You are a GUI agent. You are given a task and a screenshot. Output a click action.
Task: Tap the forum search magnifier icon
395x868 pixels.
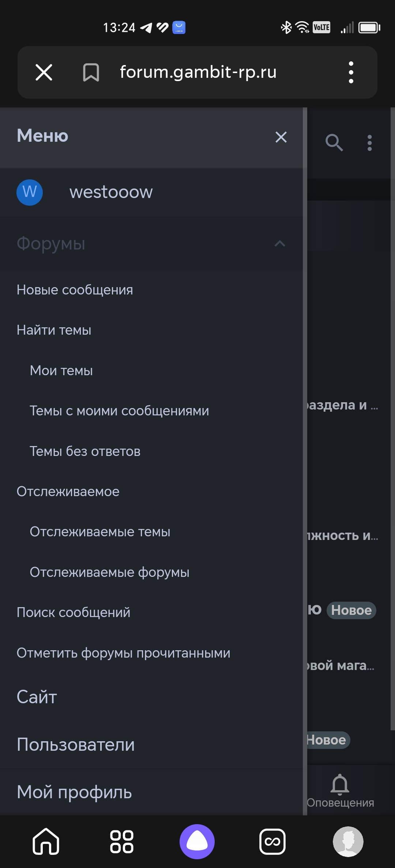tap(334, 142)
